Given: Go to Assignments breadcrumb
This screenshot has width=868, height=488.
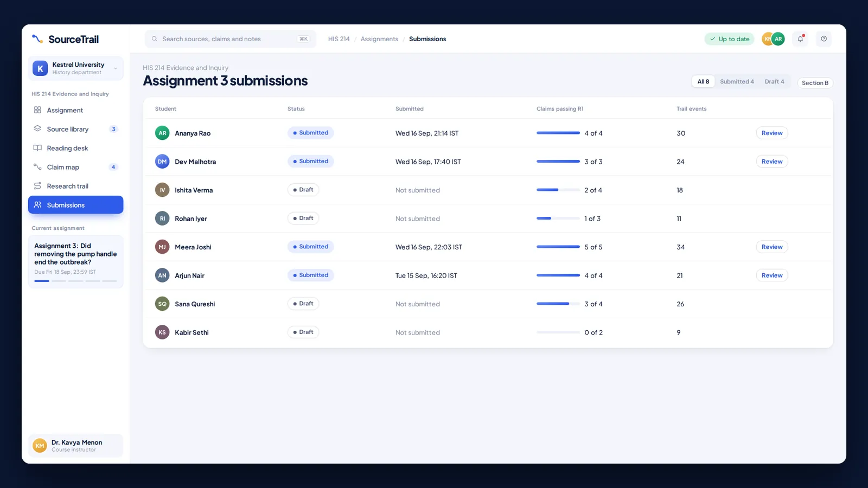Looking at the screenshot, I should pos(379,39).
